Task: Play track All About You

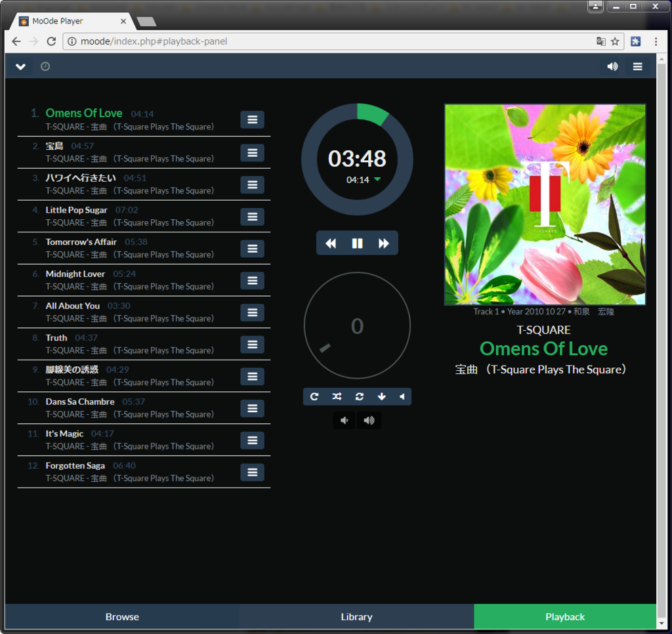Action: [x=72, y=306]
